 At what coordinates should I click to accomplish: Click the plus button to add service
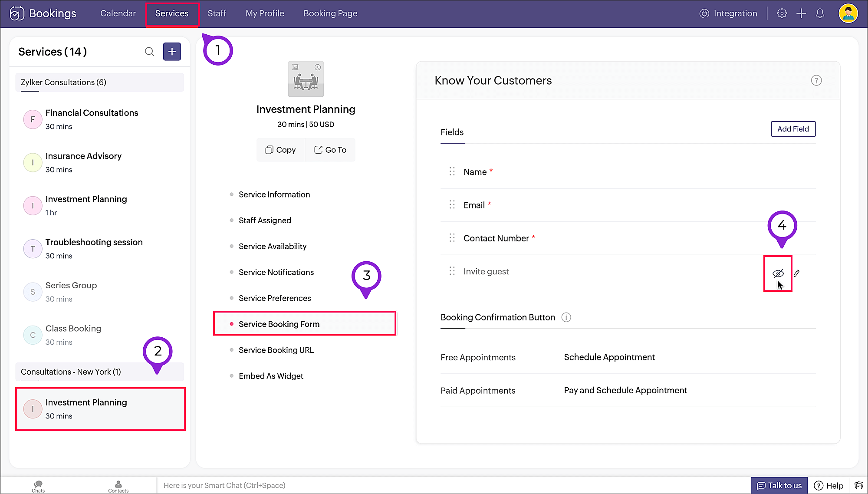click(x=172, y=52)
